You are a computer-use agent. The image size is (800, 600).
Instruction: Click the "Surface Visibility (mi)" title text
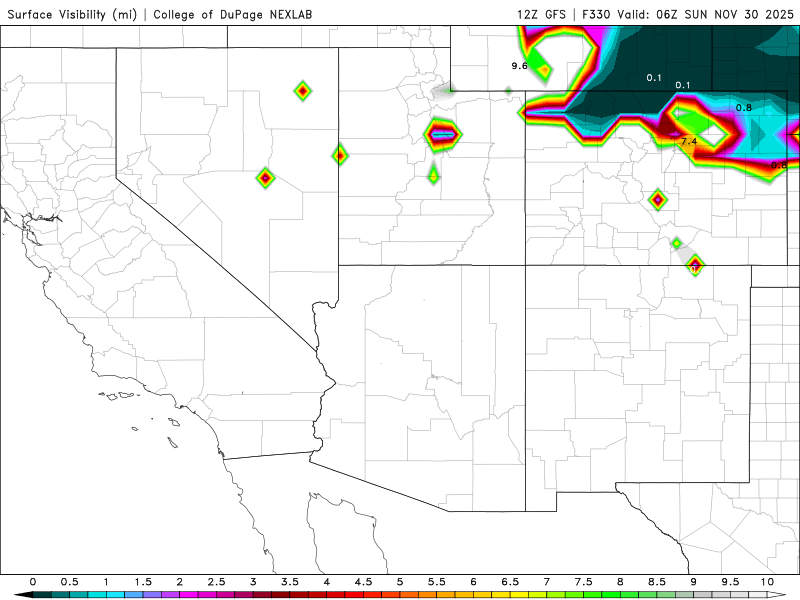(72, 14)
